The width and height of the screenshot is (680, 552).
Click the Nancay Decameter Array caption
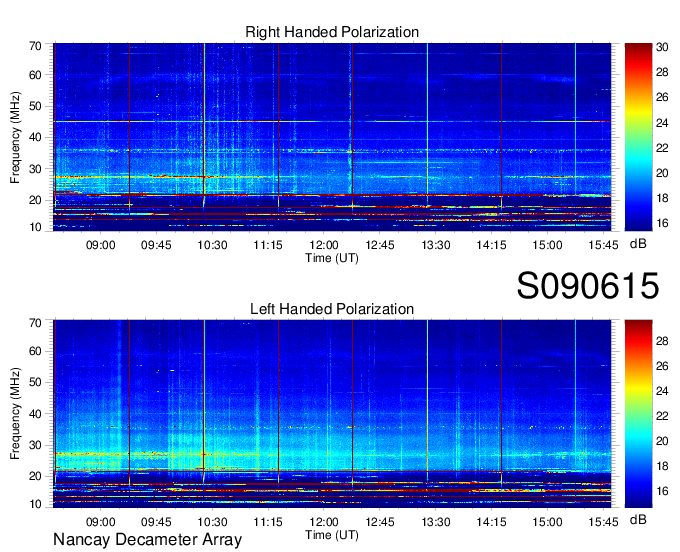pos(147,540)
